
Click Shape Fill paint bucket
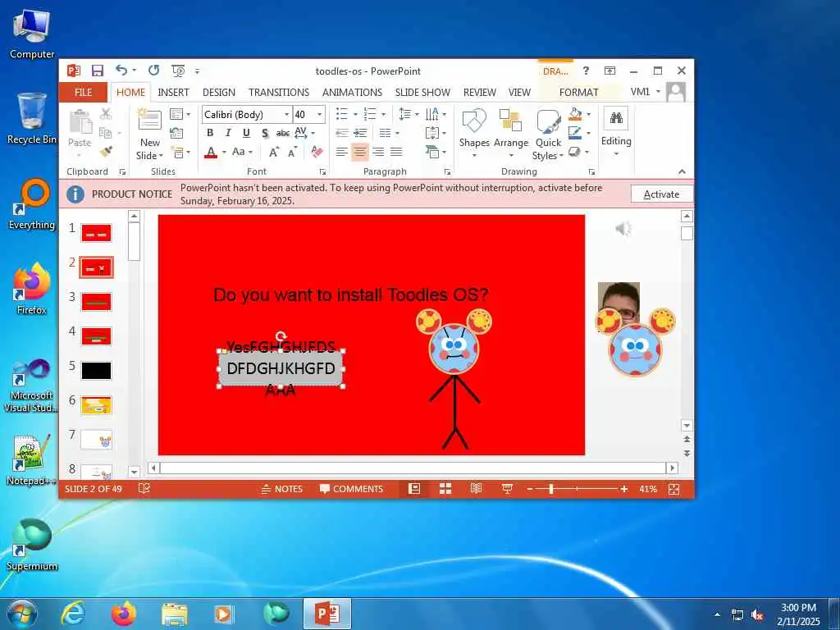[x=575, y=114]
